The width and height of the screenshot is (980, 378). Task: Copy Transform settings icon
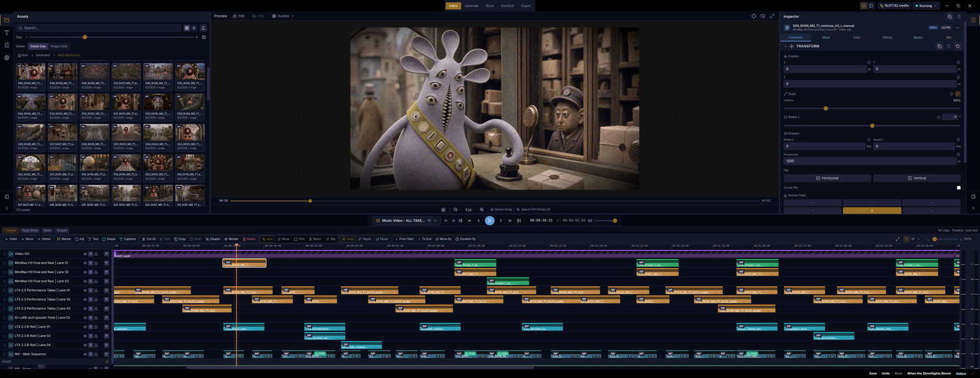[940, 46]
